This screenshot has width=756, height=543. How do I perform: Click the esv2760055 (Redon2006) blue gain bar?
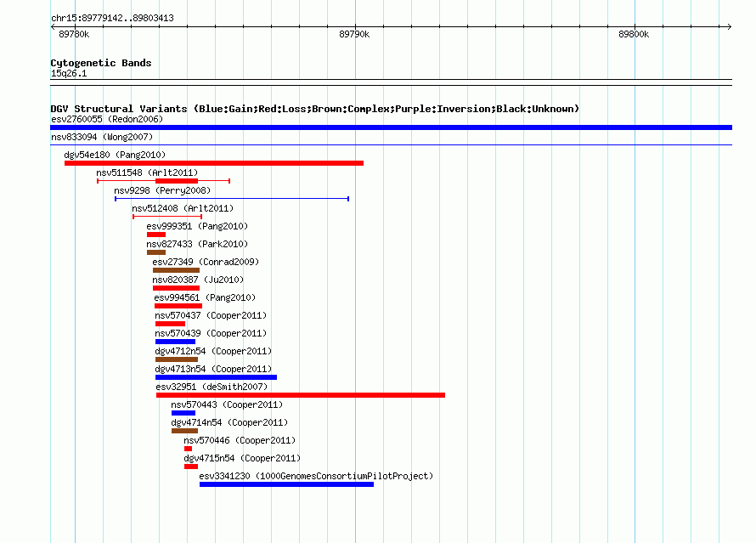point(391,127)
